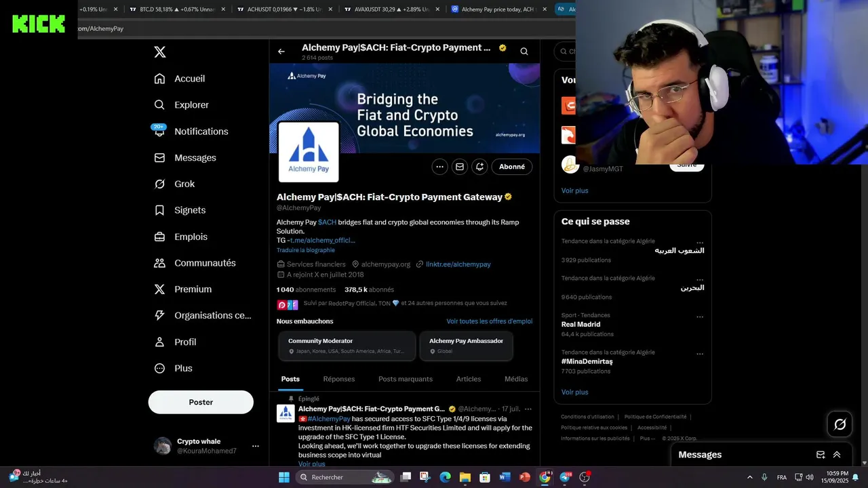Viewport: 868px width, 488px height.
Task: Switch to the ACHUSDT browser tab
Action: click(x=285, y=9)
